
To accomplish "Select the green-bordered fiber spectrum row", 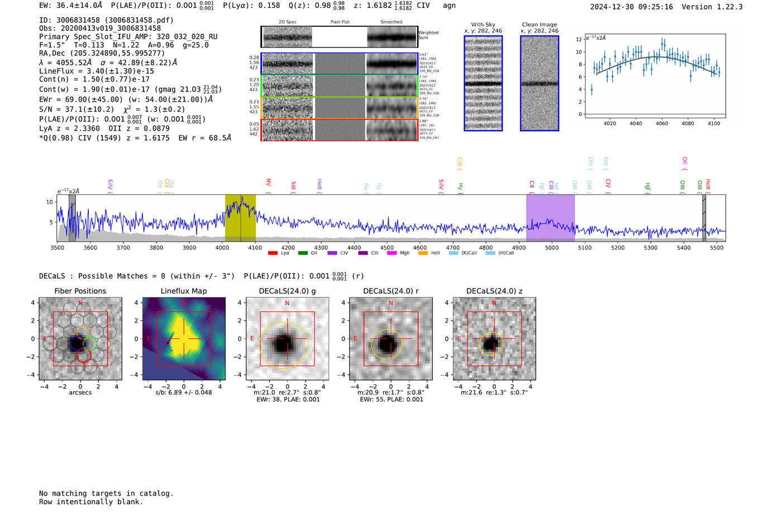I will 340,85.
